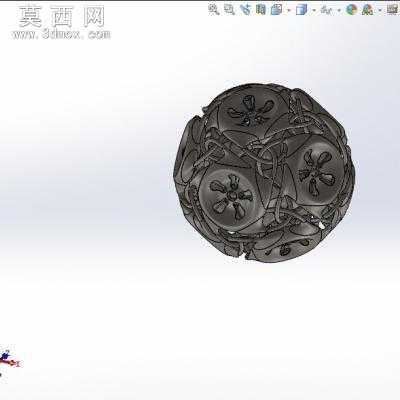This screenshot has height=400, width=400.
Task: Select the carved sphere 3D model
Action: [x=264, y=172]
